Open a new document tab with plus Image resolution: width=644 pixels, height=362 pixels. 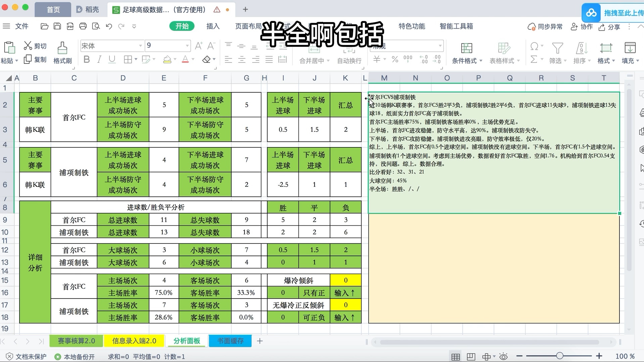pyautogui.click(x=245, y=9)
